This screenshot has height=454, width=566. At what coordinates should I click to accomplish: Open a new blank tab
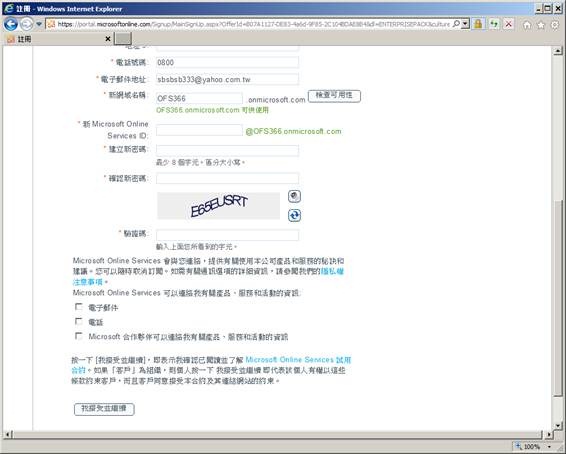click(x=123, y=39)
